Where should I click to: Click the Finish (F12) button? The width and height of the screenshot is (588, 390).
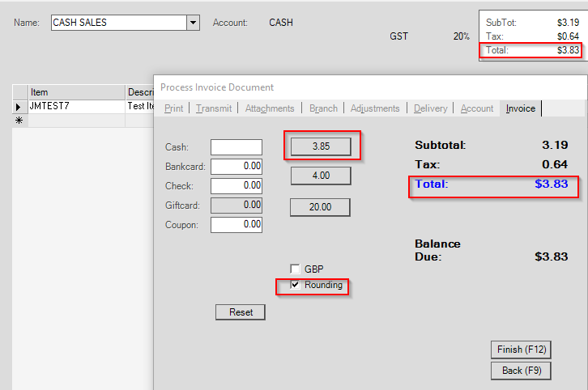[522, 350]
